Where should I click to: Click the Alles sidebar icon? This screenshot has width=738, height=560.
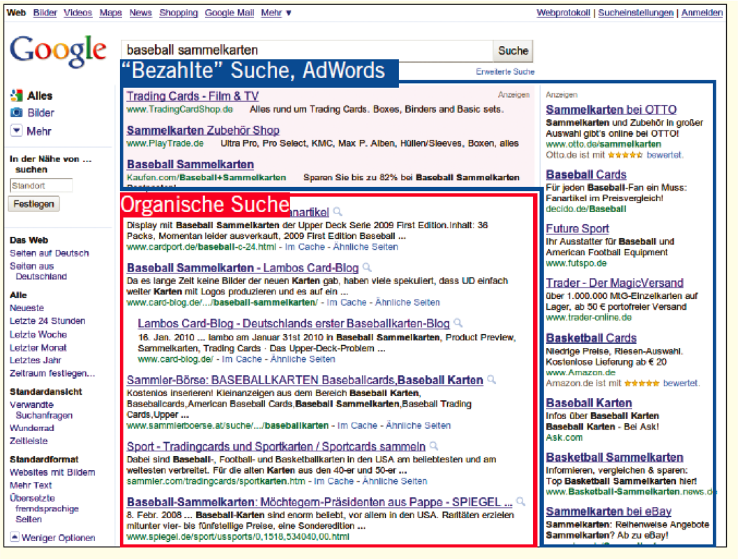pyautogui.click(x=17, y=96)
